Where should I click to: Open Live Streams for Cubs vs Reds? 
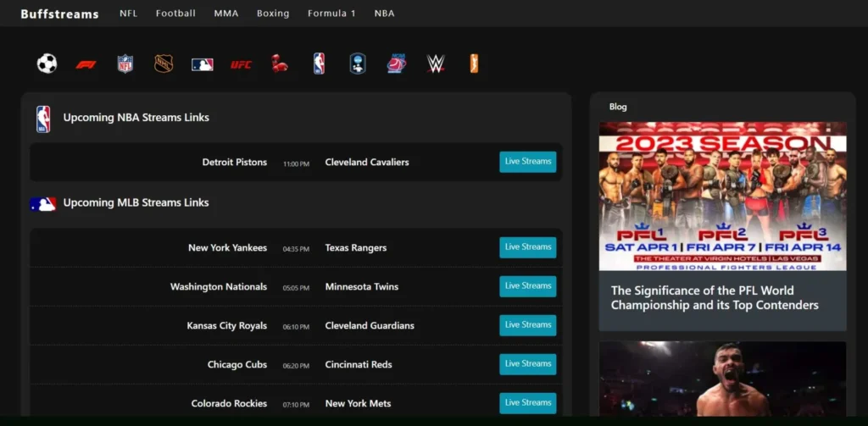[x=528, y=364]
